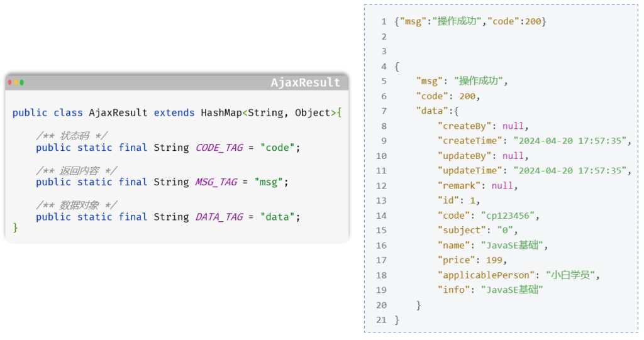
Task: Click the "applicablePerson" key in JSON
Action: click(x=486, y=275)
